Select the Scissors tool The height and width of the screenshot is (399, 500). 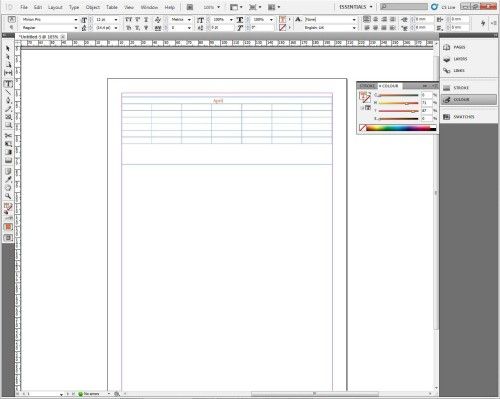(x=8, y=135)
